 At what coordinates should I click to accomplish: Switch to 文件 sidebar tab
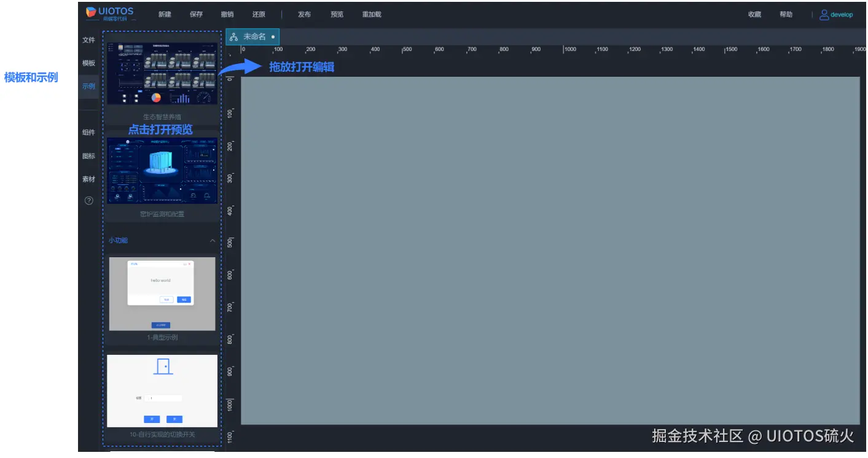pos(88,40)
